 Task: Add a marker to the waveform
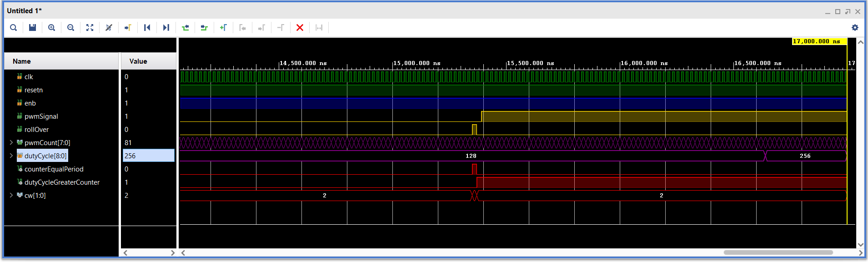[x=223, y=28]
